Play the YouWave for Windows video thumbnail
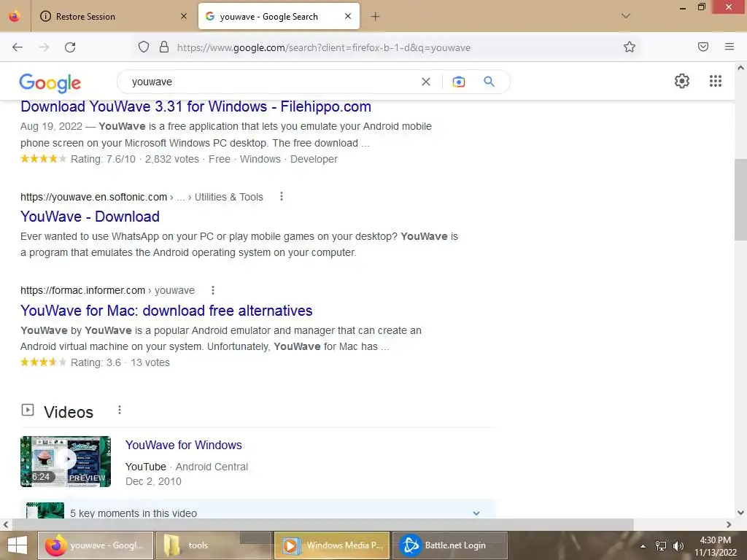Image resolution: width=747 pixels, height=560 pixels. [x=66, y=462]
